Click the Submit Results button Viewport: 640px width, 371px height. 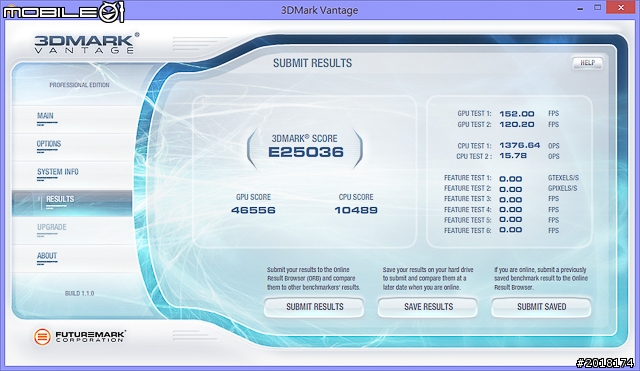tap(314, 307)
